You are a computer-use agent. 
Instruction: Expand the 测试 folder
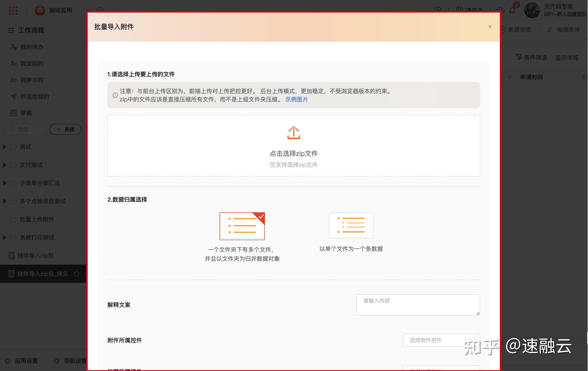(x=4, y=147)
